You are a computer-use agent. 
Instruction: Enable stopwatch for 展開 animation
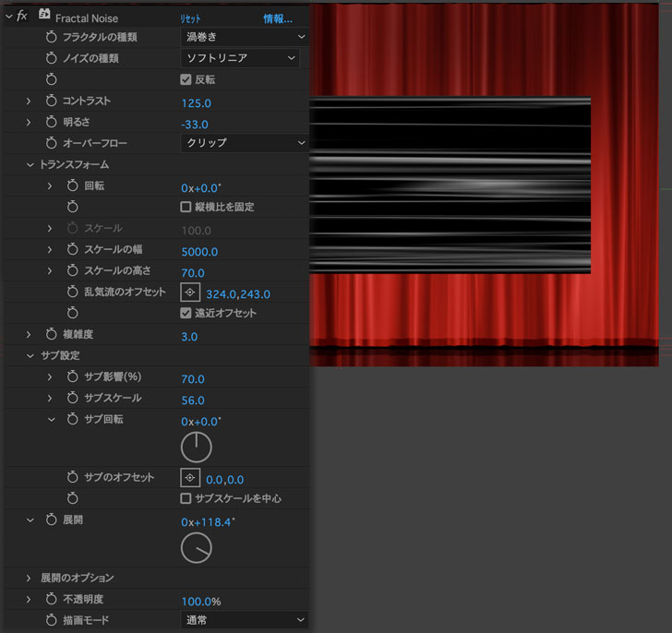51,520
